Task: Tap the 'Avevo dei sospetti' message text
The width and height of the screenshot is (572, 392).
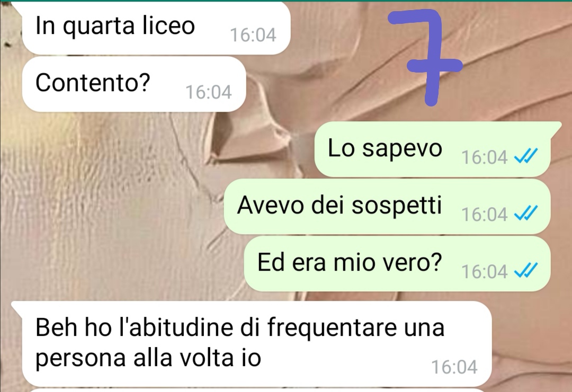Action: click(339, 205)
